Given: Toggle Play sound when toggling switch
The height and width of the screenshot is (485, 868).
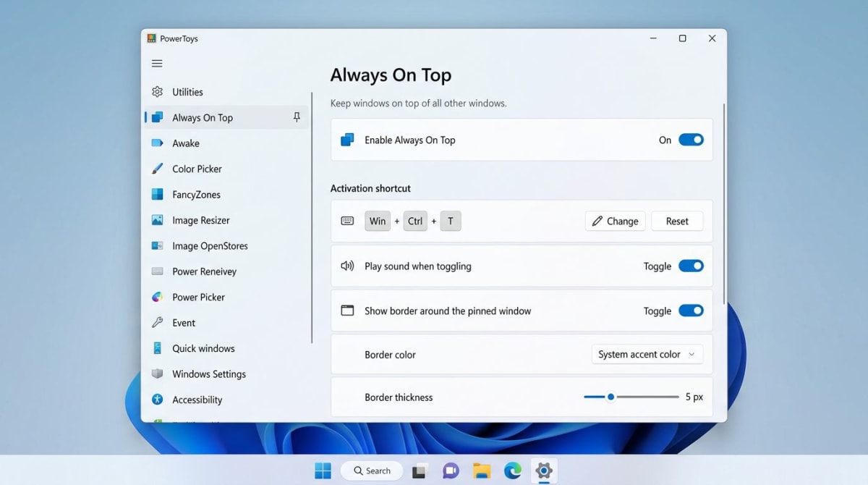Looking at the screenshot, I should [x=691, y=266].
